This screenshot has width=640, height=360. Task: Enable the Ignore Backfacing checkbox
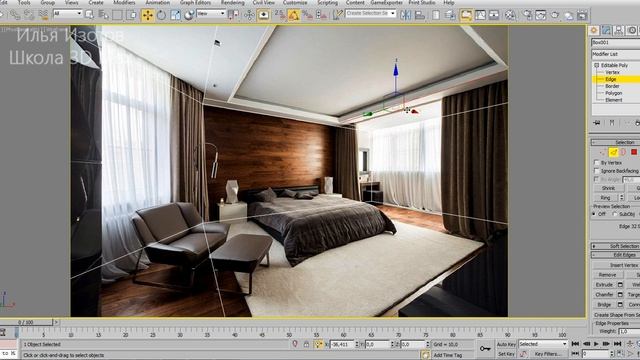(x=596, y=171)
